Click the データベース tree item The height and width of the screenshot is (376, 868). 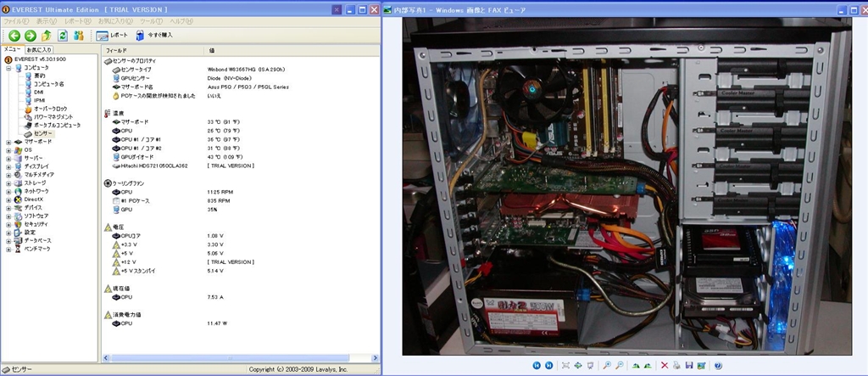33,241
